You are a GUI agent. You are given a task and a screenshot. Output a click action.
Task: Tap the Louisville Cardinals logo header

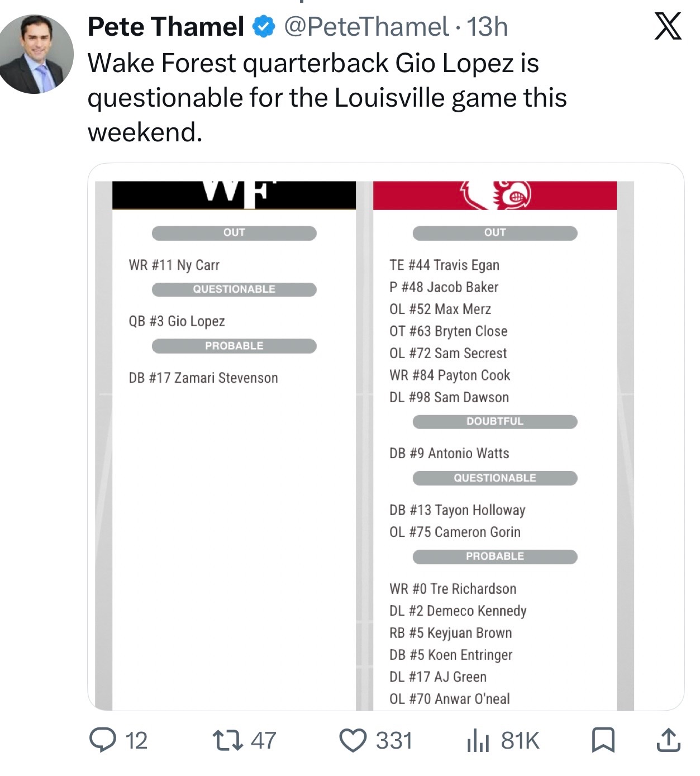[495, 195]
